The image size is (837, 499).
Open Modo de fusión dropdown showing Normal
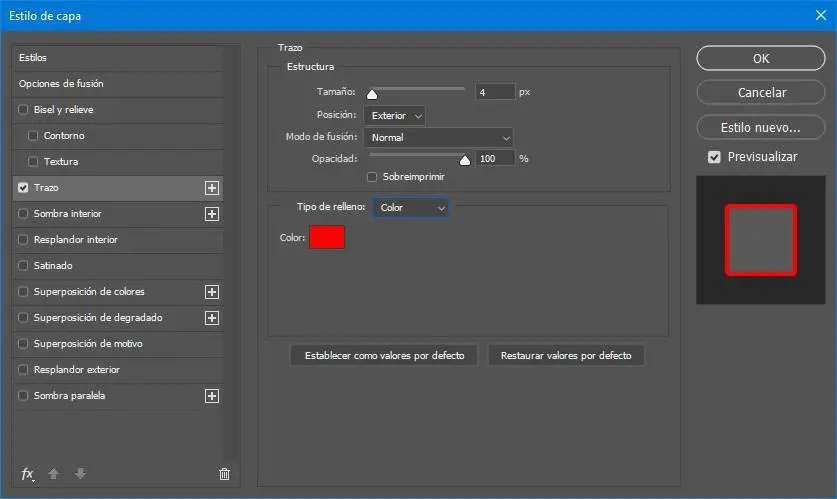438,138
